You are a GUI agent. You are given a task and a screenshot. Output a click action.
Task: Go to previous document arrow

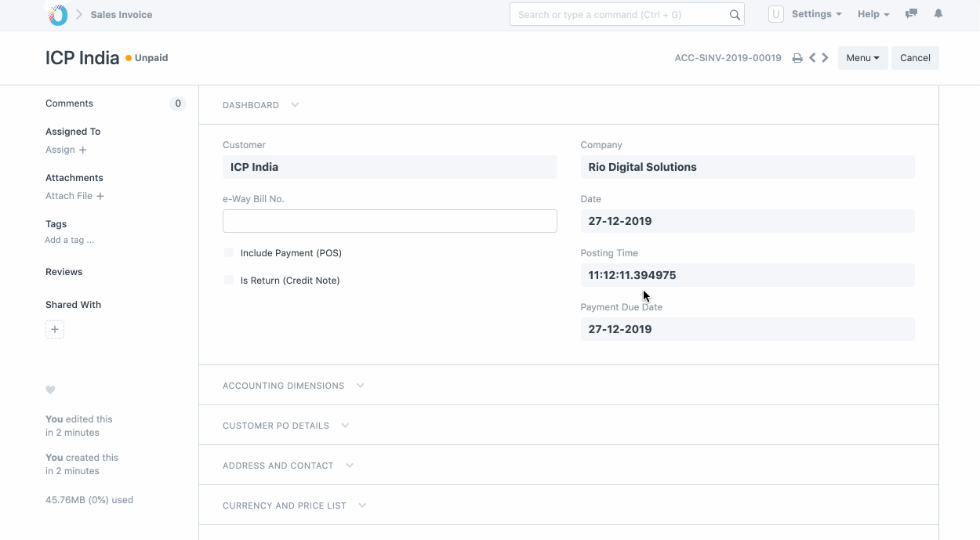click(x=812, y=58)
